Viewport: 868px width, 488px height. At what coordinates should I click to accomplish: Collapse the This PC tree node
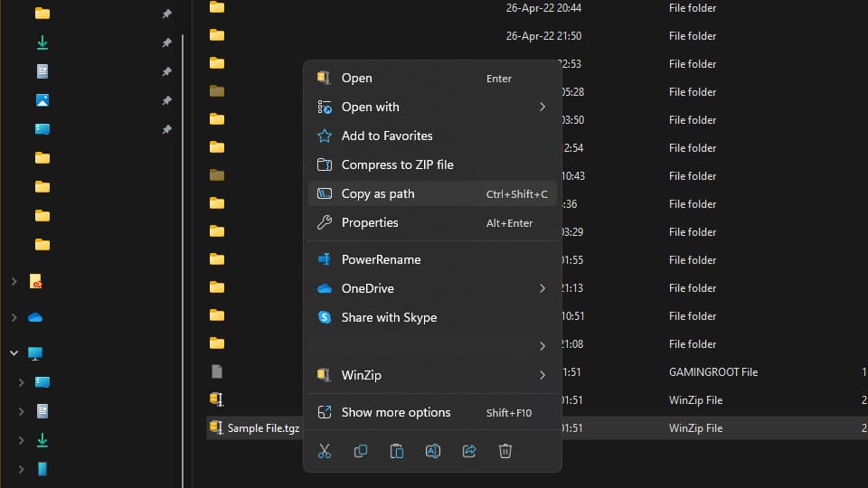[x=14, y=353]
